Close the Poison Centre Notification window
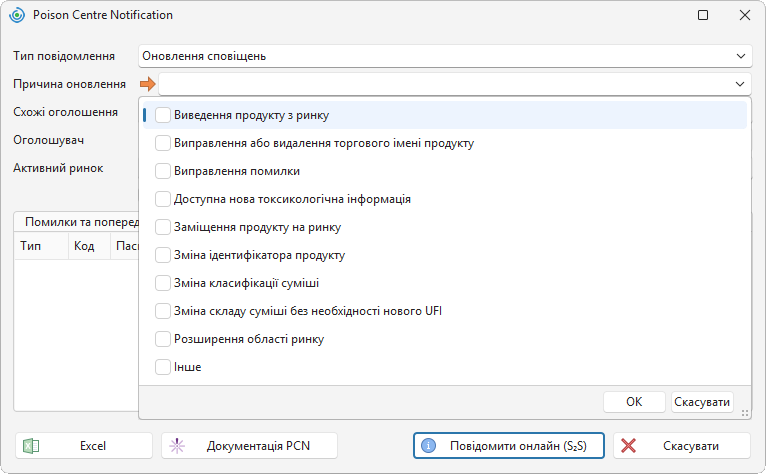Viewport: 766px width, 474px height. 745,15
